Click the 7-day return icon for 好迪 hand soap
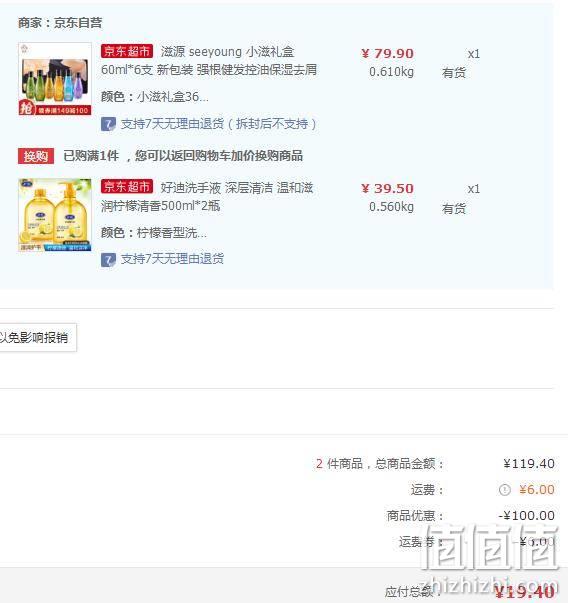This screenshot has height=603, width=568. [108, 260]
